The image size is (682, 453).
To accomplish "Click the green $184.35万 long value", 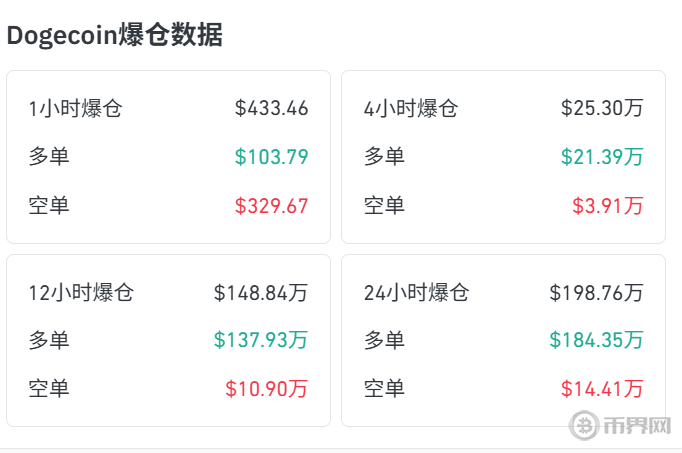I will [596, 340].
